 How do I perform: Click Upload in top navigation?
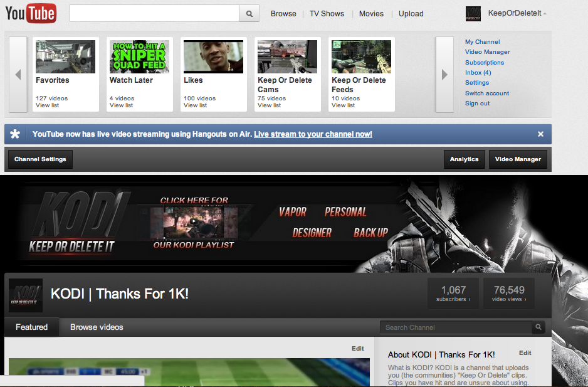point(411,14)
